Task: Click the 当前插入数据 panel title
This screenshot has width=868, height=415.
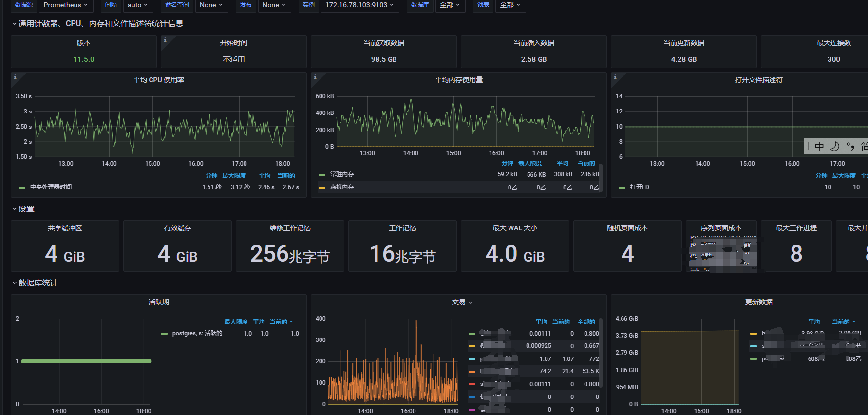Action: [534, 43]
